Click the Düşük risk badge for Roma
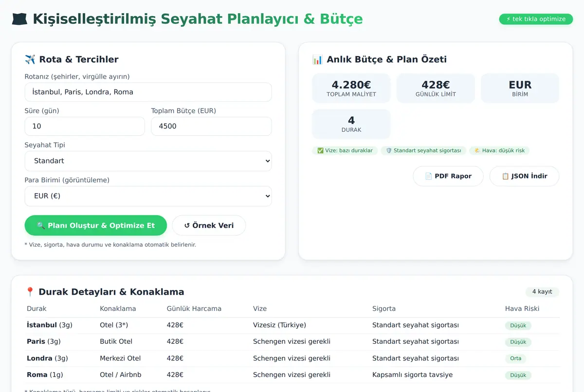Viewport: 584px width, 392px height. [x=518, y=375]
